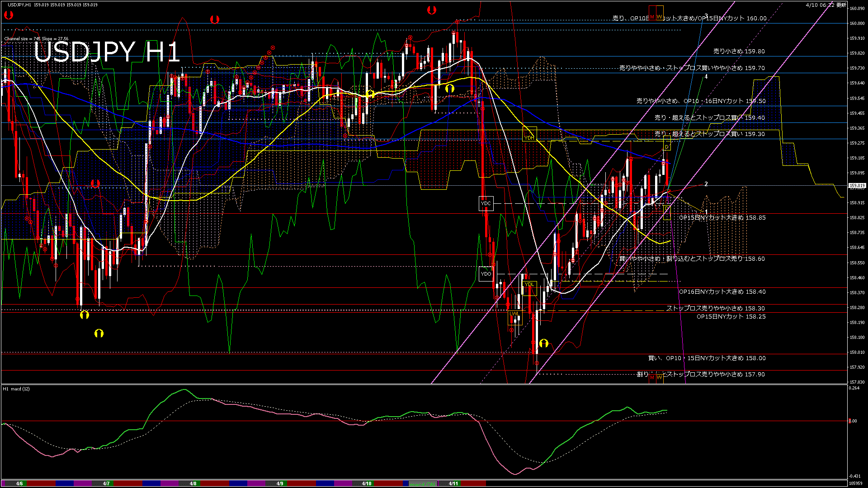
Task: Click the red down arrow beside the USDJPY H1 title
Action: tap(215, 19)
